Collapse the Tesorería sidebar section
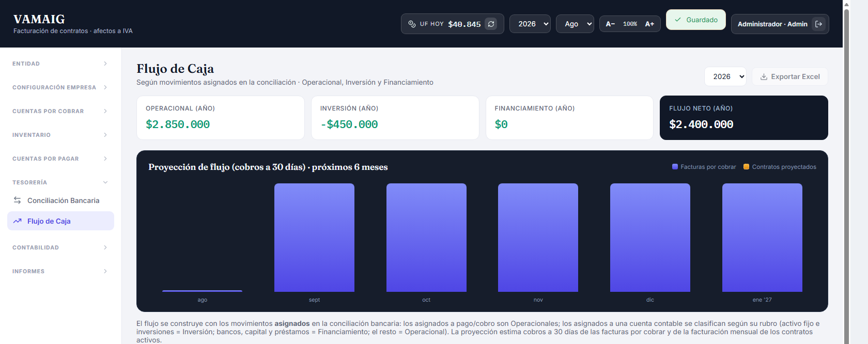 coord(60,182)
